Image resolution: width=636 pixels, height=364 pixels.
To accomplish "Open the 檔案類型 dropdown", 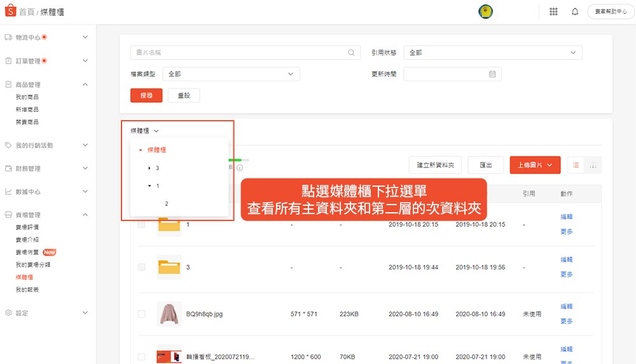I will coord(231,74).
